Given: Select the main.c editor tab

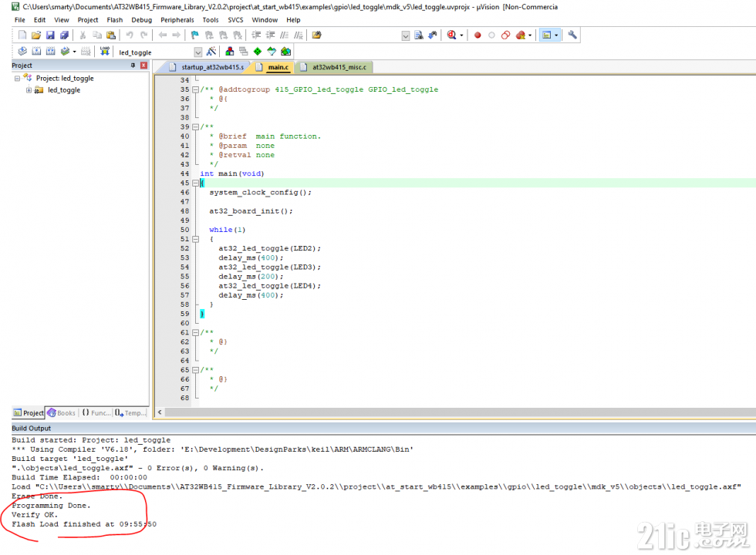Looking at the screenshot, I should tap(273, 67).
